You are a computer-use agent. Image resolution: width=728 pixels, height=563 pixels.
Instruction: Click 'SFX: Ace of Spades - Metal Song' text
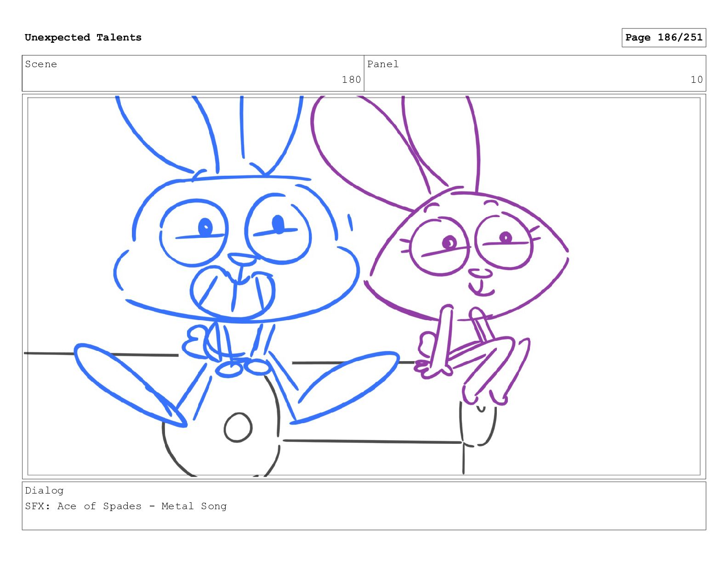point(126,506)
